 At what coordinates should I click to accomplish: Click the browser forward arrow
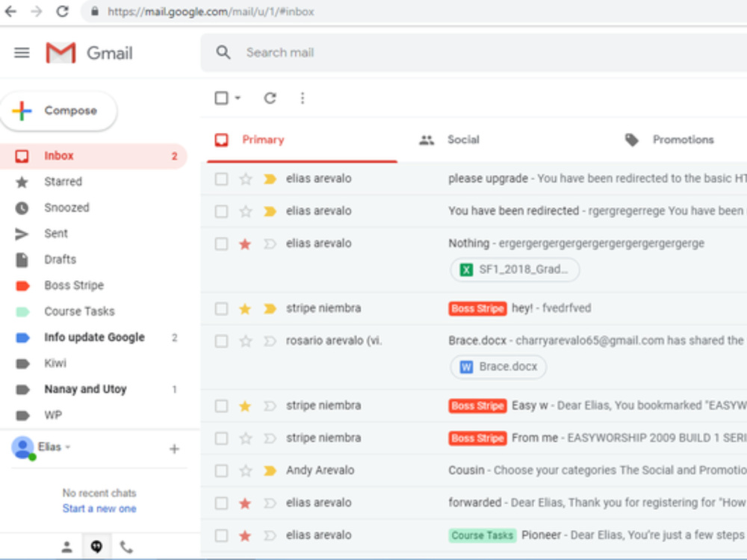click(36, 11)
